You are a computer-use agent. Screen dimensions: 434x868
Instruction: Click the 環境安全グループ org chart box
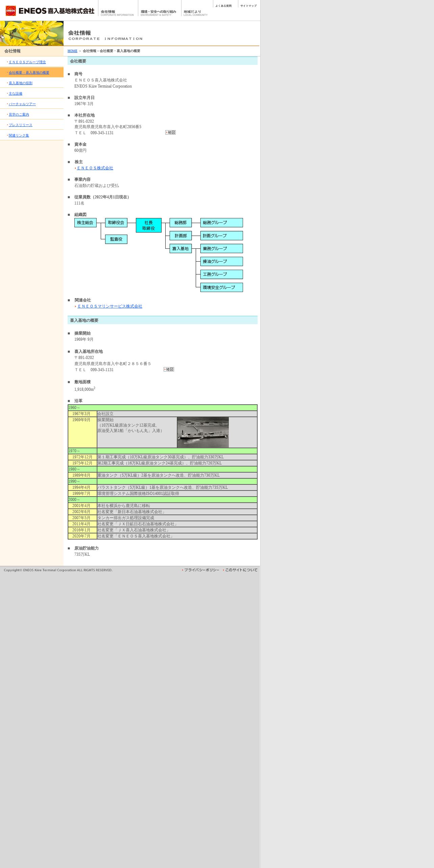click(222, 287)
